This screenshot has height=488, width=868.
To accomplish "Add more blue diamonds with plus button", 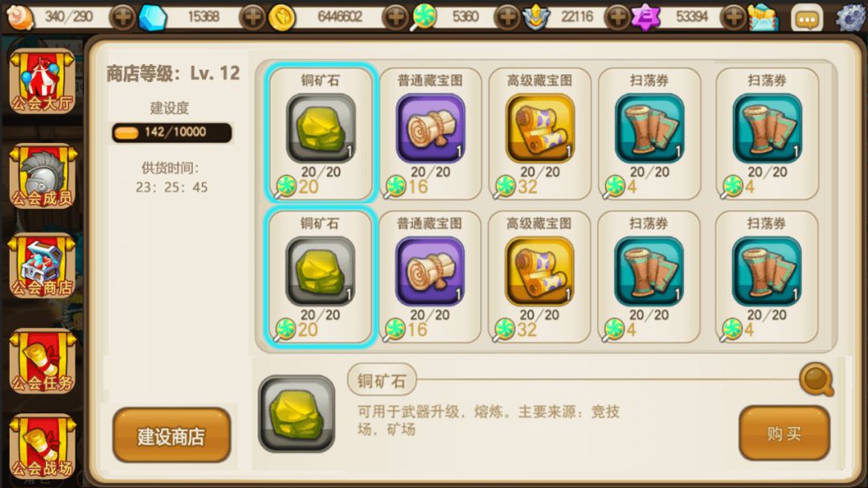I will (252, 18).
